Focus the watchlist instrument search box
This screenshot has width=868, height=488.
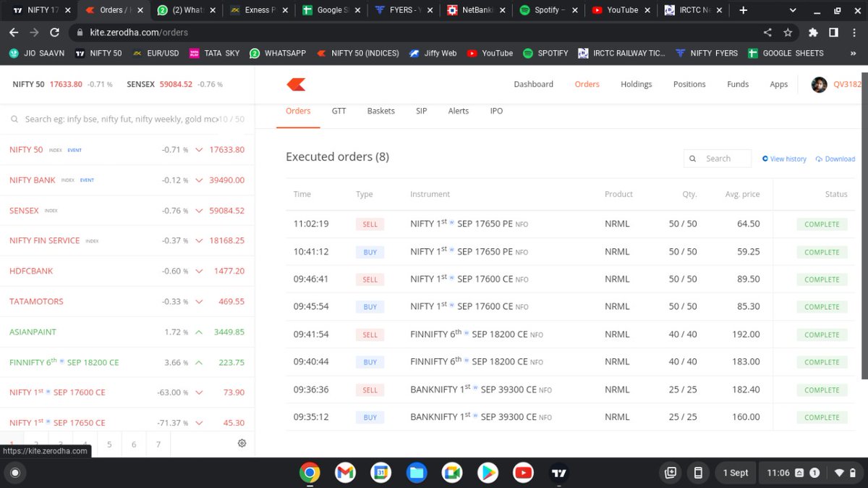121,119
